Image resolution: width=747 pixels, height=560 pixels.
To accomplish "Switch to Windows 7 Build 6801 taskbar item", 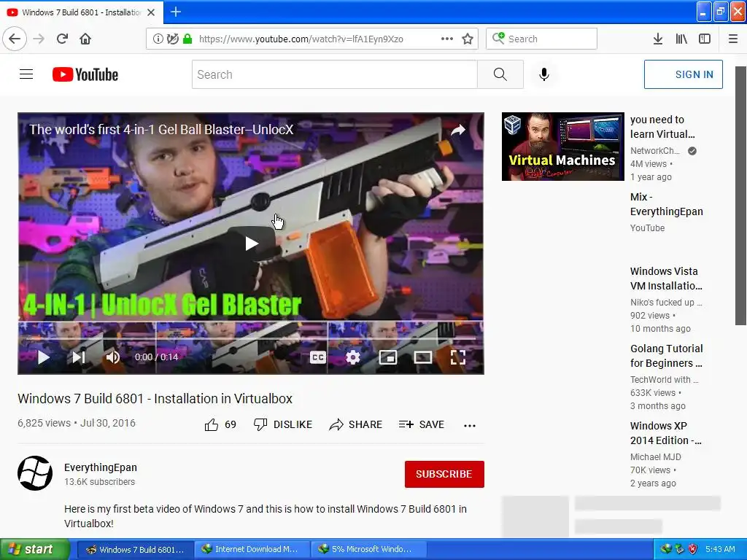I will [135, 549].
